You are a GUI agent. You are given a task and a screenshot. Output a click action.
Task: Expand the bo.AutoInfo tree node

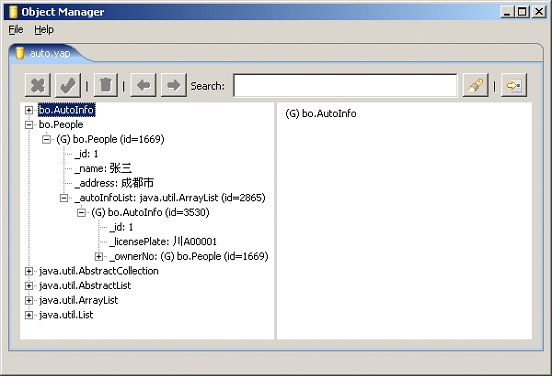point(29,110)
